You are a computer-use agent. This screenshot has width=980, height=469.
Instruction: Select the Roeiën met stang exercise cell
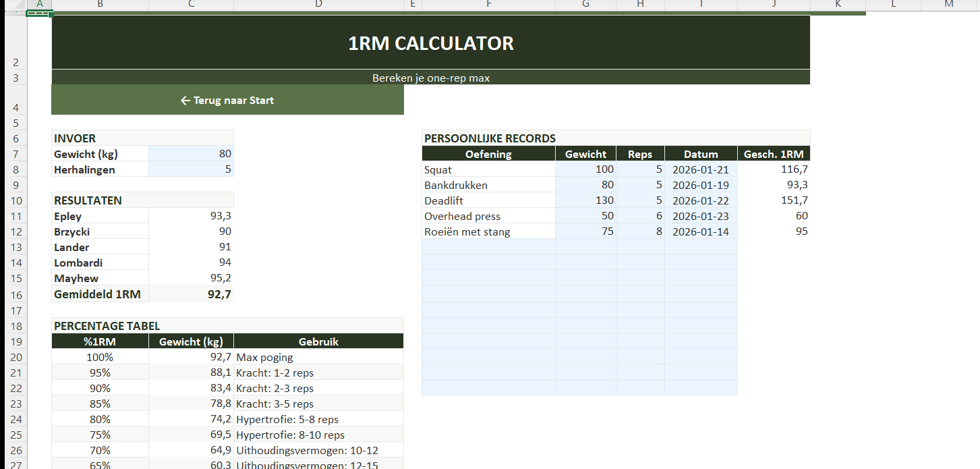(x=488, y=231)
